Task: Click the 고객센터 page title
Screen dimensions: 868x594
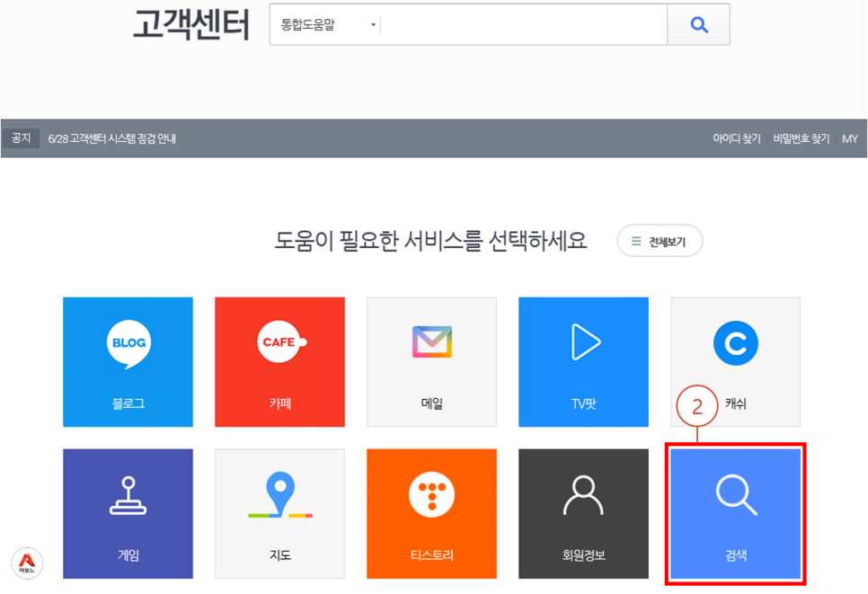Action: 191,24
